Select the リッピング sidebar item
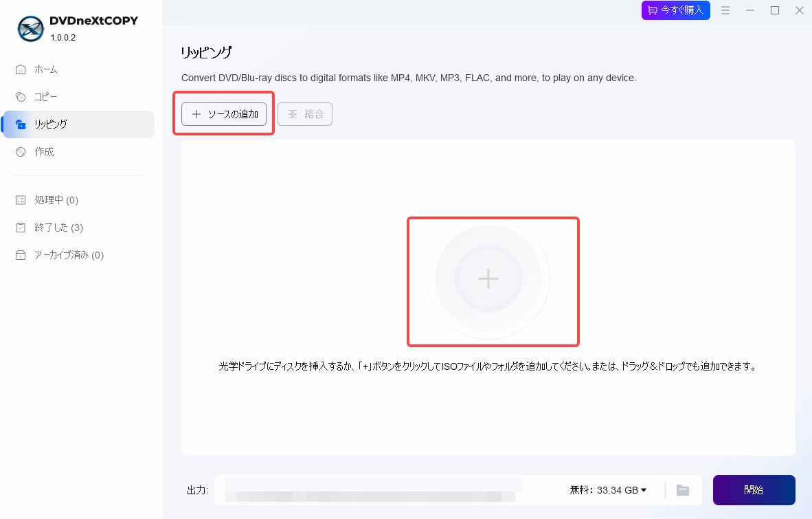This screenshot has width=812, height=519. tap(79, 124)
